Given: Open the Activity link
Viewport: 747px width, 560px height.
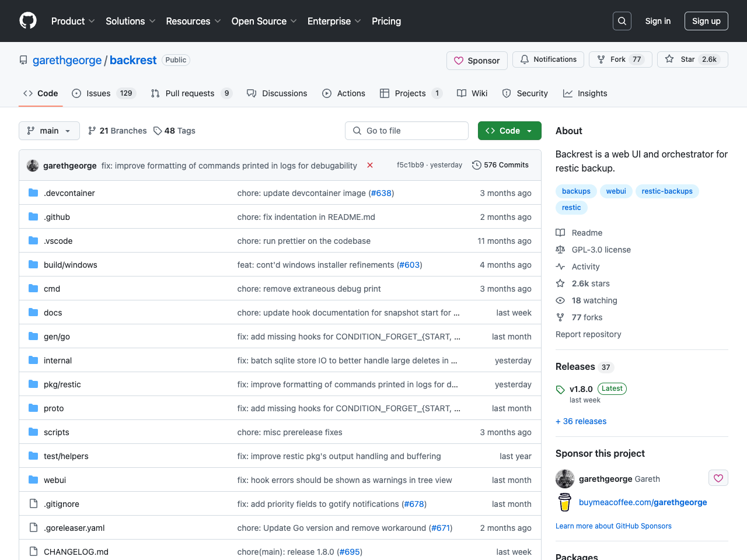Looking at the screenshot, I should (x=578, y=267).
